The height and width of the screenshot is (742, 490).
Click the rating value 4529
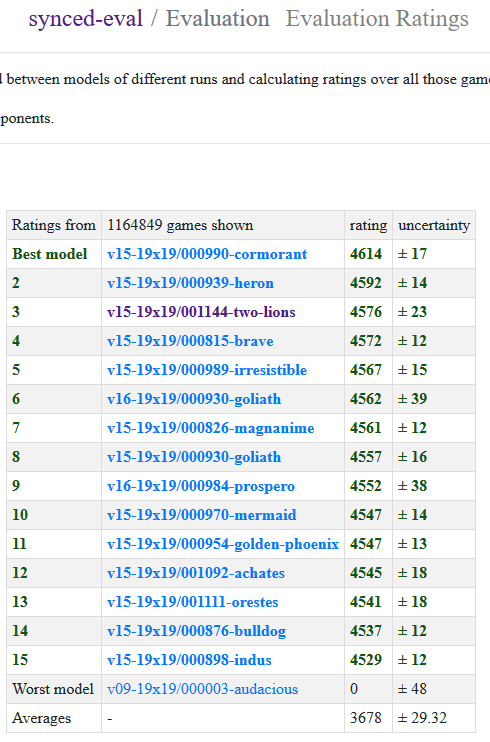pyautogui.click(x=366, y=660)
